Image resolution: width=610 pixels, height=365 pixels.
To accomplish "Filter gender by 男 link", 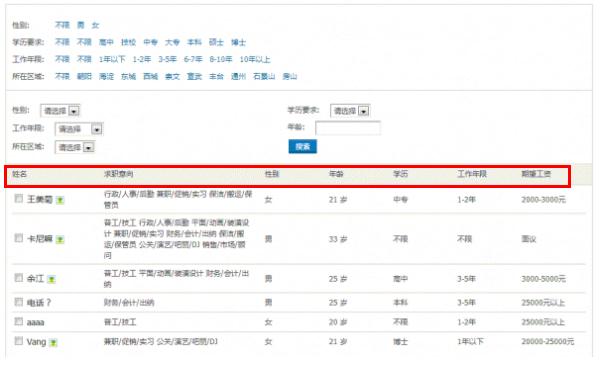I will click(x=81, y=25).
